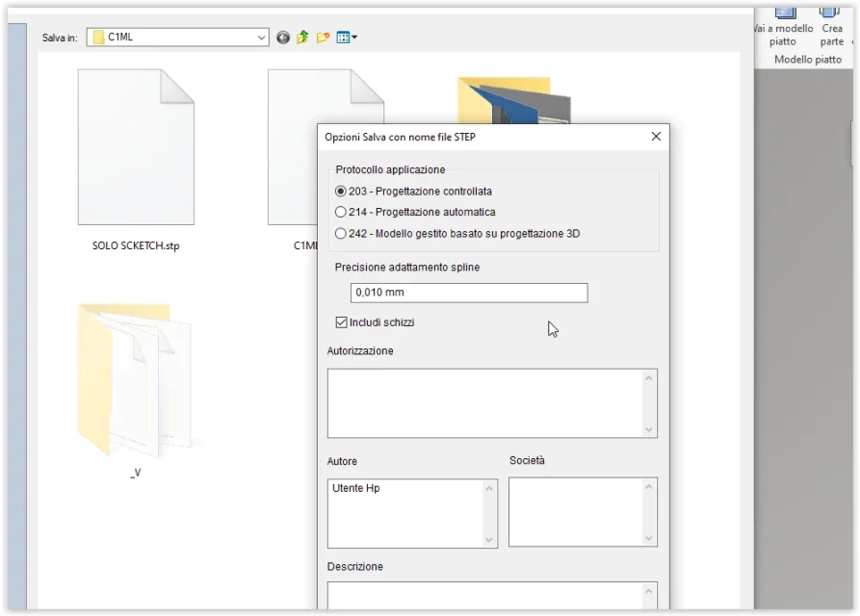Click inside the Autorizzazione text box
Viewport: 860px width, 616px height.
tap(484, 402)
